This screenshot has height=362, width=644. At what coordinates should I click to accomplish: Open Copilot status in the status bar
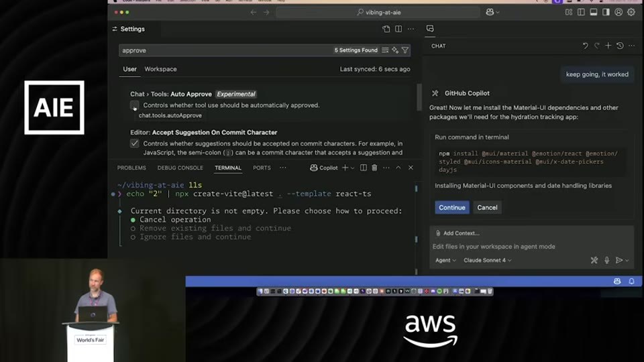pos(617,281)
